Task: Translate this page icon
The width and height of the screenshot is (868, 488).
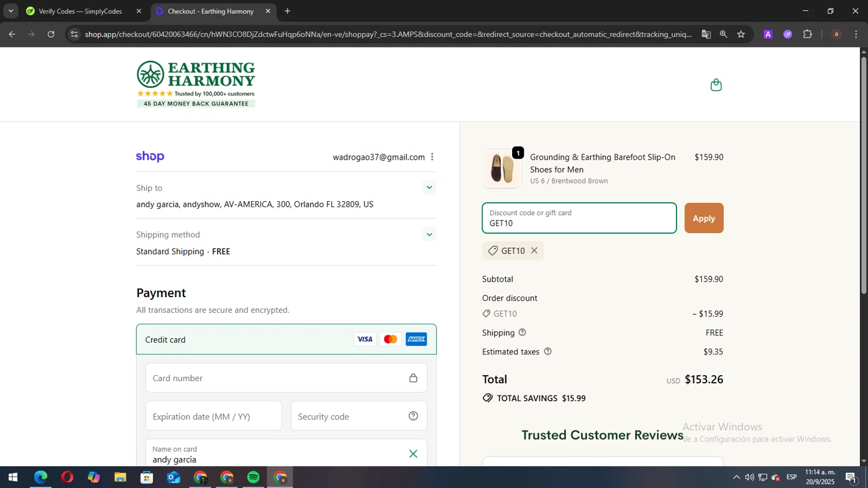Action: pos(706,34)
